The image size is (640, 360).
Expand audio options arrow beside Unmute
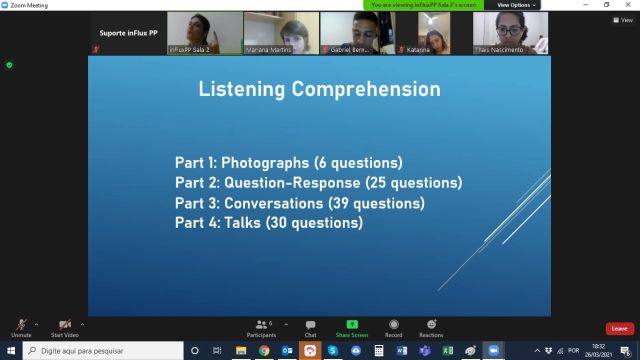click(37, 324)
